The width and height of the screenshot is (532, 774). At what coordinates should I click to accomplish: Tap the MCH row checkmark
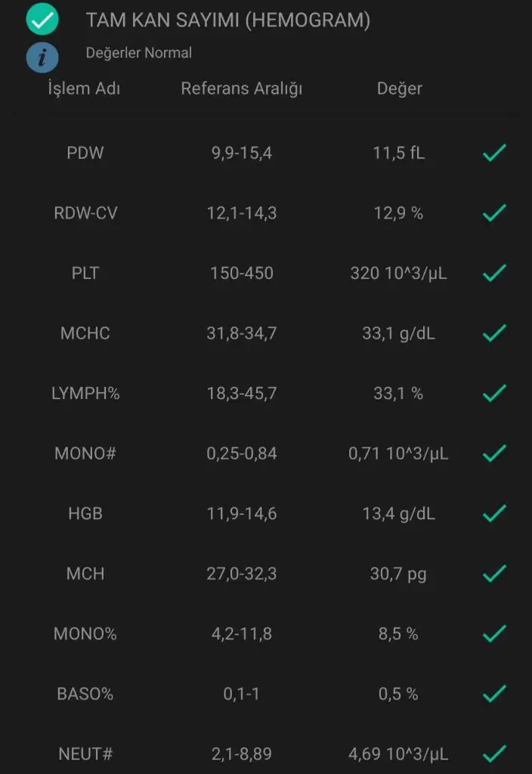pos(493,574)
